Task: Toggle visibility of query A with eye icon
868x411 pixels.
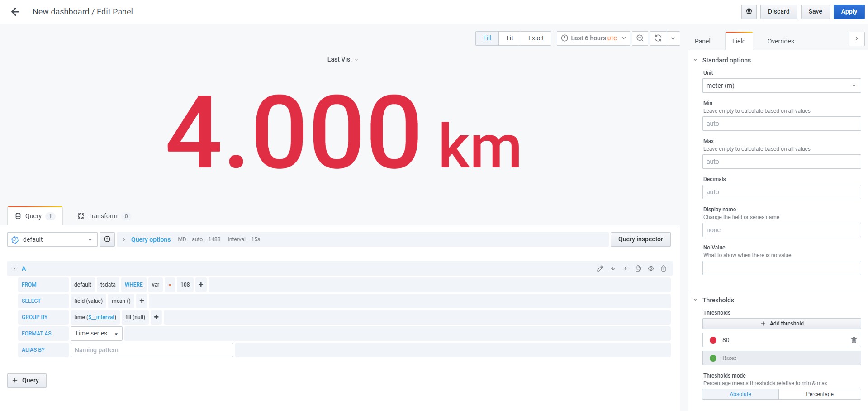Action: click(x=651, y=268)
